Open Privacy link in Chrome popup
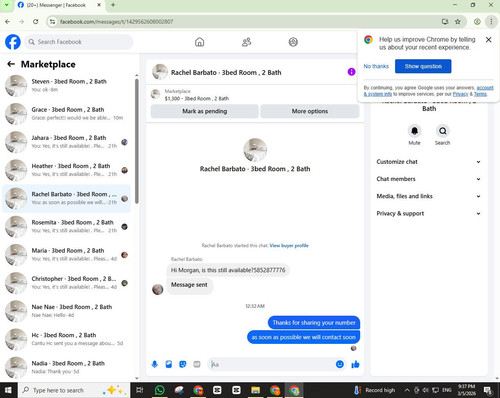The width and height of the screenshot is (500, 398). click(460, 94)
